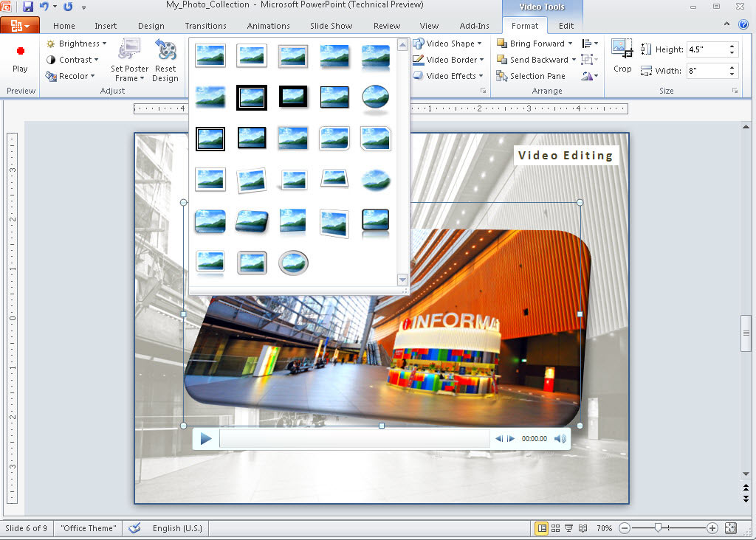Click the Group objects icon

pyautogui.click(x=589, y=60)
